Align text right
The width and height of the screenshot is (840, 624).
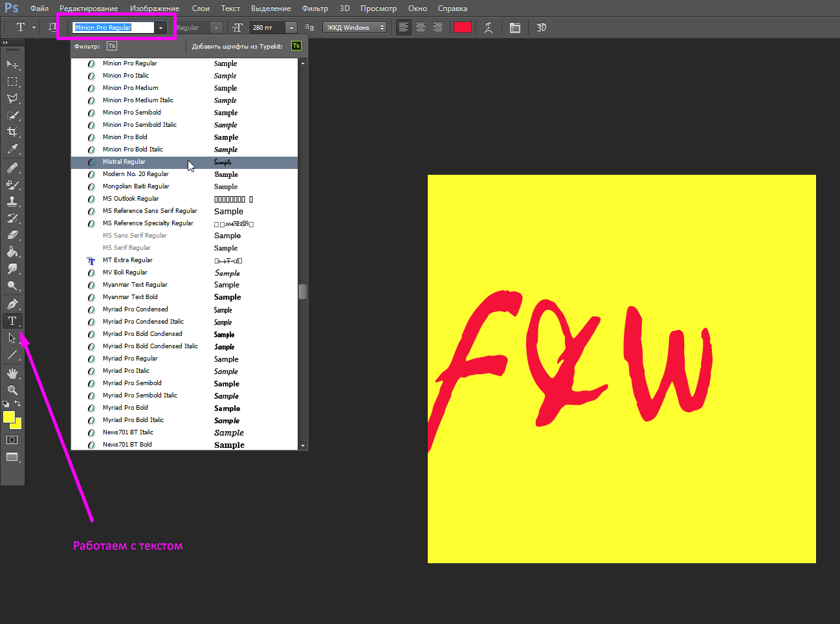click(437, 27)
